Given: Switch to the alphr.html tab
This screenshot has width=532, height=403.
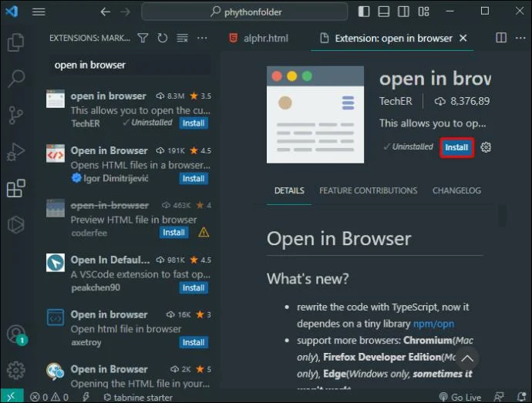Looking at the screenshot, I should [x=258, y=39].
